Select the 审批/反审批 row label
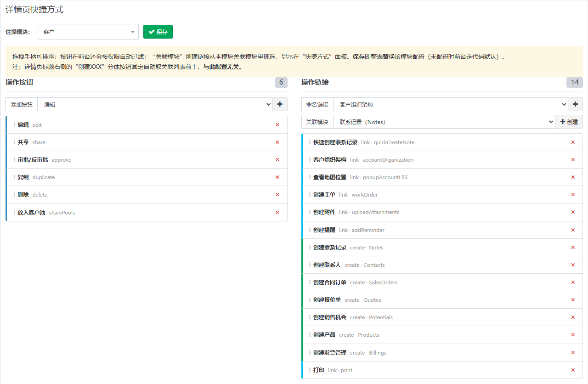This screenshot has width=588, height=384. (33, 160)
